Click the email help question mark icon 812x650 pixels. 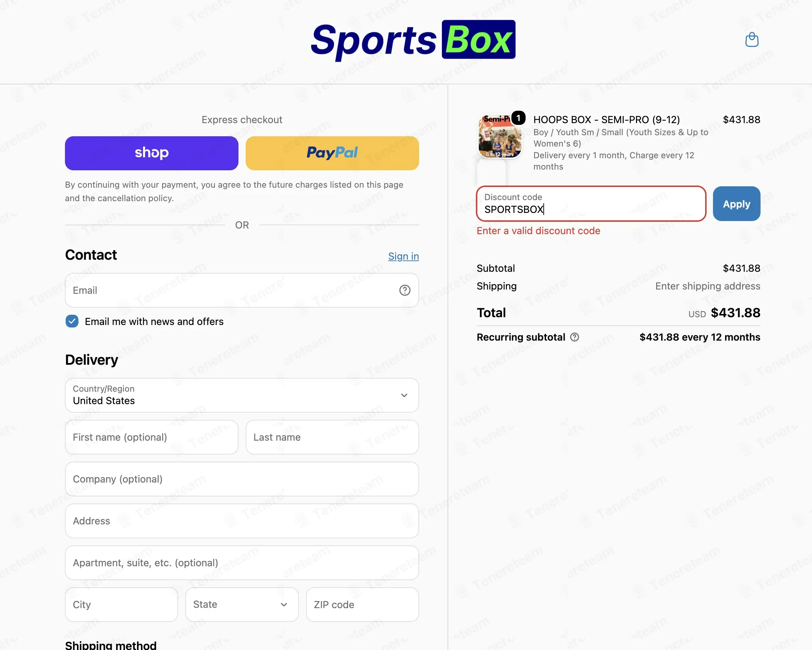(405, 290)
